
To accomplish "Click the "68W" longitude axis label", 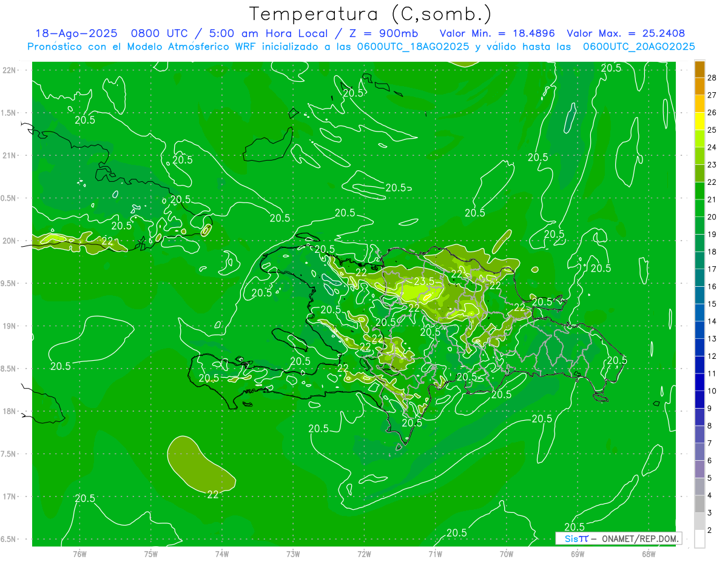I will [x=649, y=554].
